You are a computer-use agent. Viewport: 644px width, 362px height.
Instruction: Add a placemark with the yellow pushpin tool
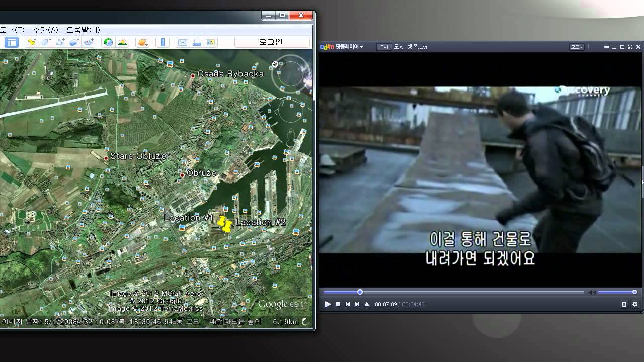pos(32,42)
